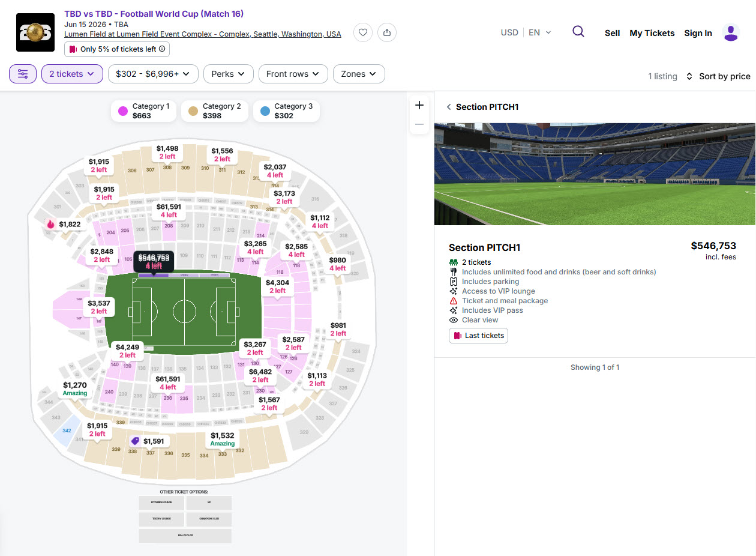Expand the 2 tickets quantity dropdown
This screenshot has width=756, height=556.
72,74
